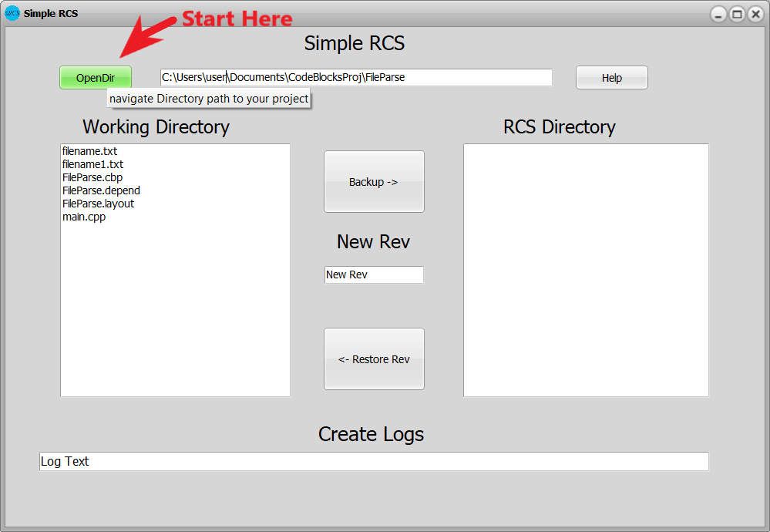Click into the New Rev text box
This screenshot has width=770, height=532.
[x=374, y=275]
